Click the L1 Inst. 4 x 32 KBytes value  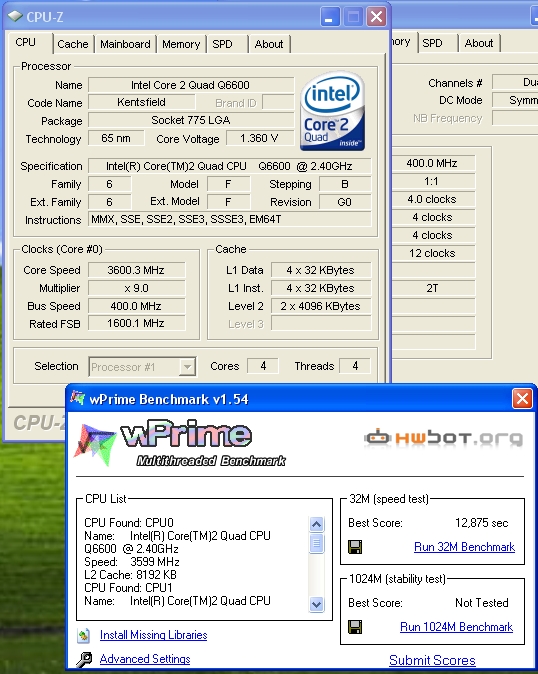pos(321,288)
